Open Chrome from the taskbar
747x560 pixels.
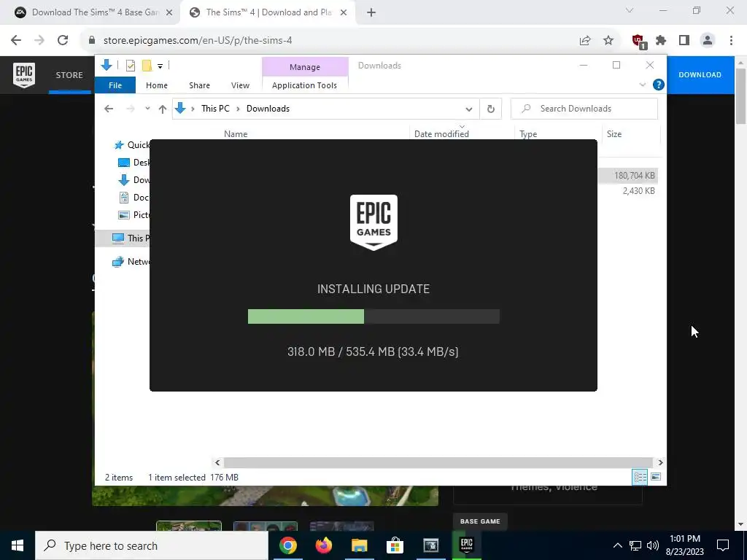288,545
